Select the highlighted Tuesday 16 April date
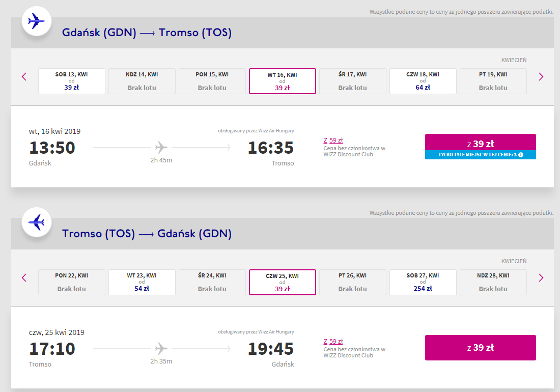 [x=283, y=81]
